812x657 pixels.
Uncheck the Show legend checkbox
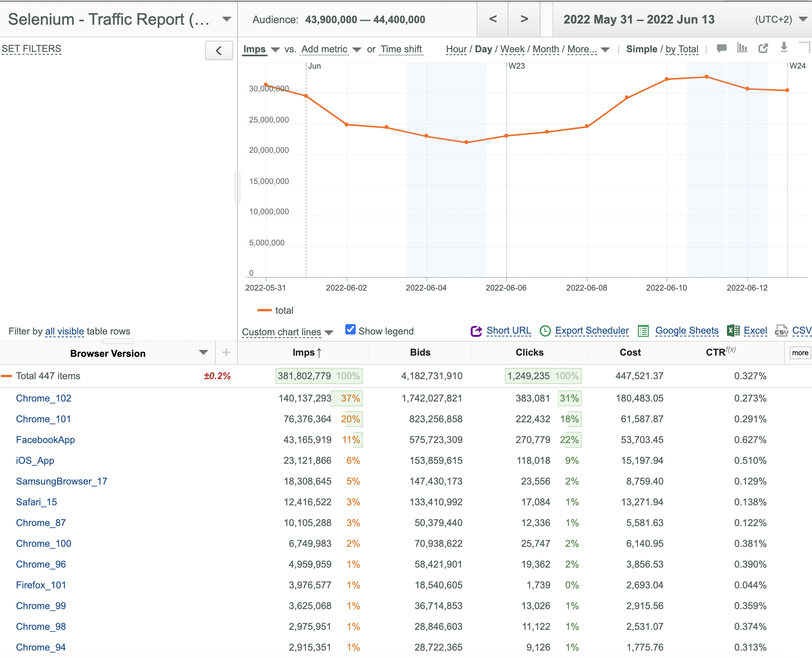coord(351,330)
